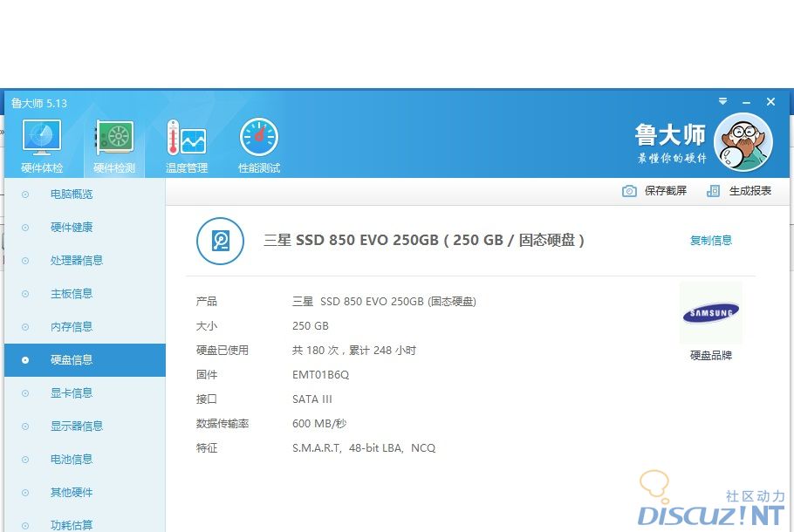This screenshot has width=794, height=532.
Task: Open 硬件体检 hardware checkup icon
Action: click(42, 138)
